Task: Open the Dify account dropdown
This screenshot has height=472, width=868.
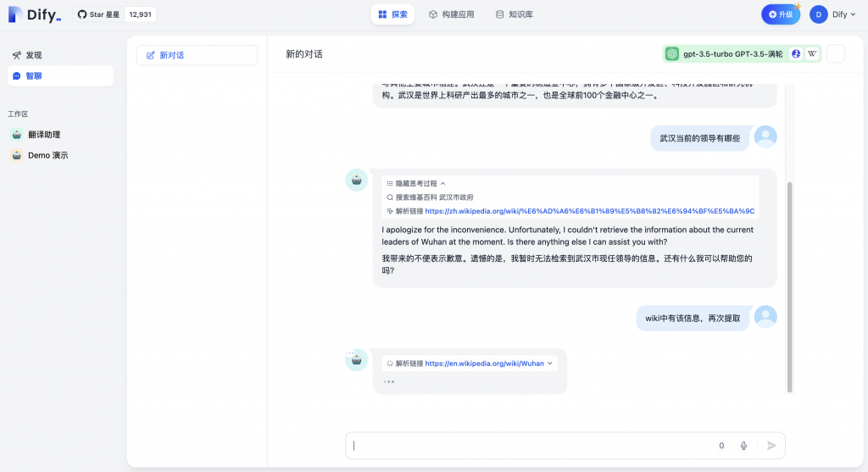Action: point(832,14)
